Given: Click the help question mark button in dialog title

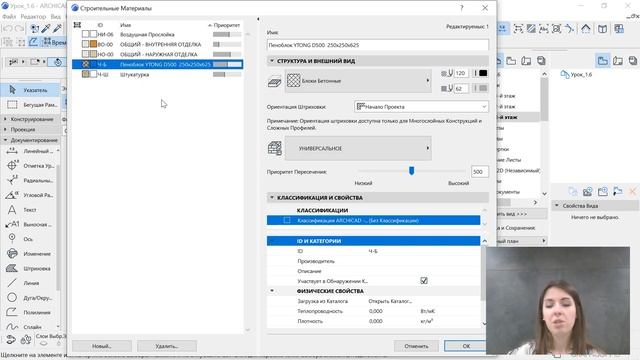Looking at the screenshot, I should (x=462, y=8).
